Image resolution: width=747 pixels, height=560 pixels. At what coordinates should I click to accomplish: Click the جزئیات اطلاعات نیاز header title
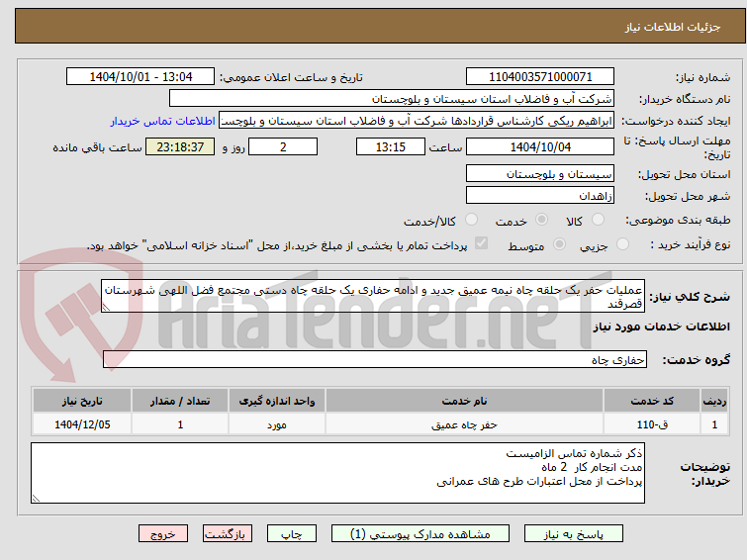[672, 27]
